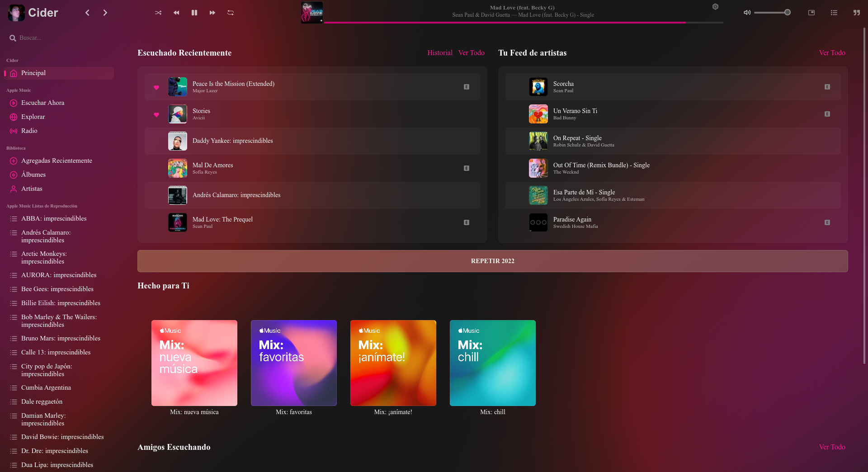Open Un Verano Sin Ti cover
Screen dimensions: 868x472
click(x=538, y=114)
